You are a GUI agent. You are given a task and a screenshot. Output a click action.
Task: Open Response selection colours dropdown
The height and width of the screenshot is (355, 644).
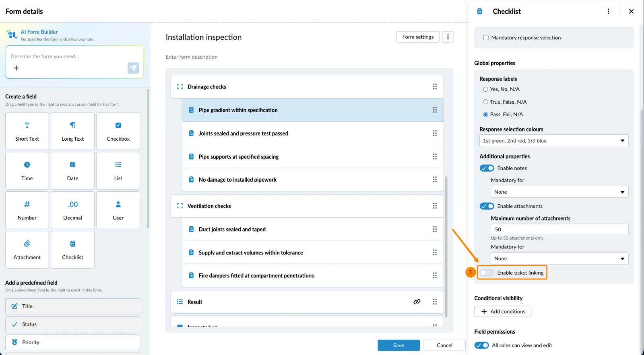pyautogui.click(x=554, y=141)
